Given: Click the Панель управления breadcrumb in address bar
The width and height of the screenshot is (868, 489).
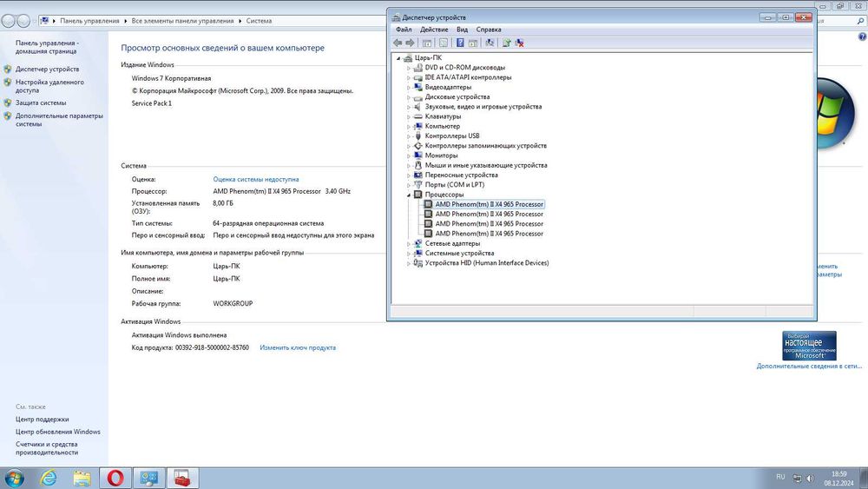Looking at the screenshot, I should [x=89, y=21].
